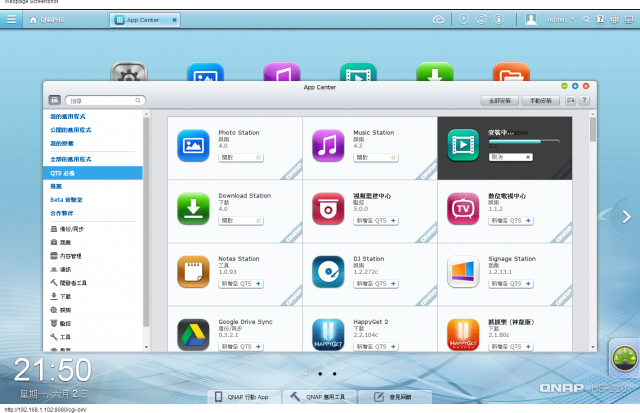The image size is (640, 413).
Task: Switch to the App Center taskbar tab
Action: click(142, 20)
